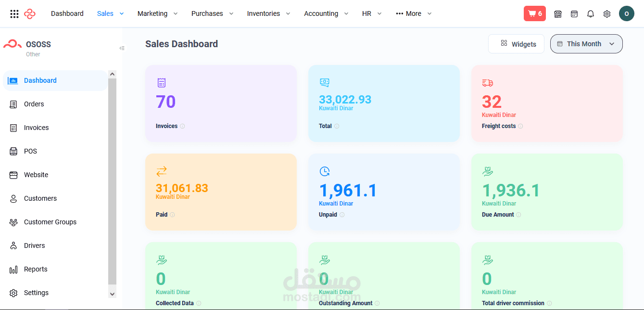Open the settings gear in top bar
This screenshot has height=310, width=644.
[607, 14]
